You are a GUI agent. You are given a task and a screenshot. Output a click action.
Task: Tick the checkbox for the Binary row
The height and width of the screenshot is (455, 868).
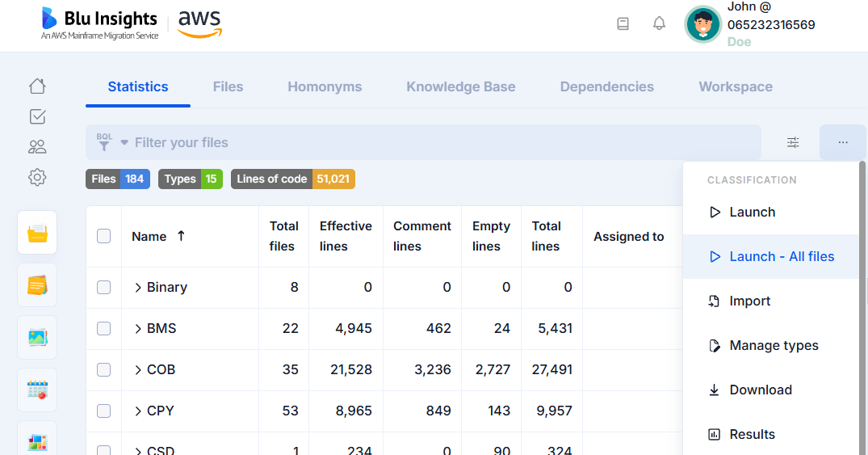pyautogui.click(x=103, y=287)
